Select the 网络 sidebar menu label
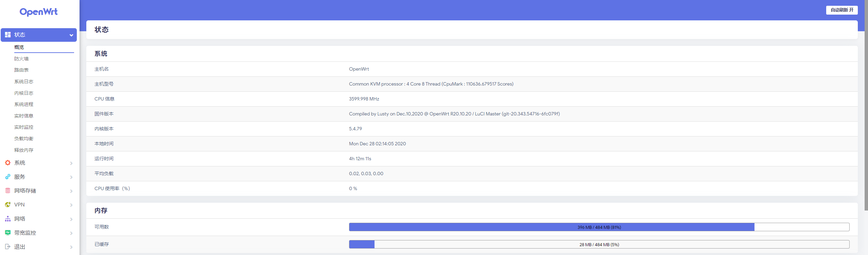Viewport: 868px width, 255px height. click(20, 219)
